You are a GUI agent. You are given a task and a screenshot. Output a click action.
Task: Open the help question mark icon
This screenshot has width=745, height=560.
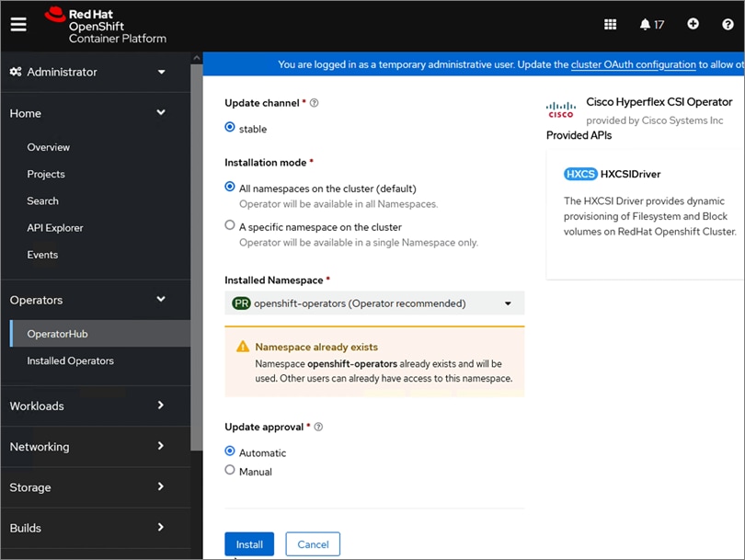click(728, 24)
